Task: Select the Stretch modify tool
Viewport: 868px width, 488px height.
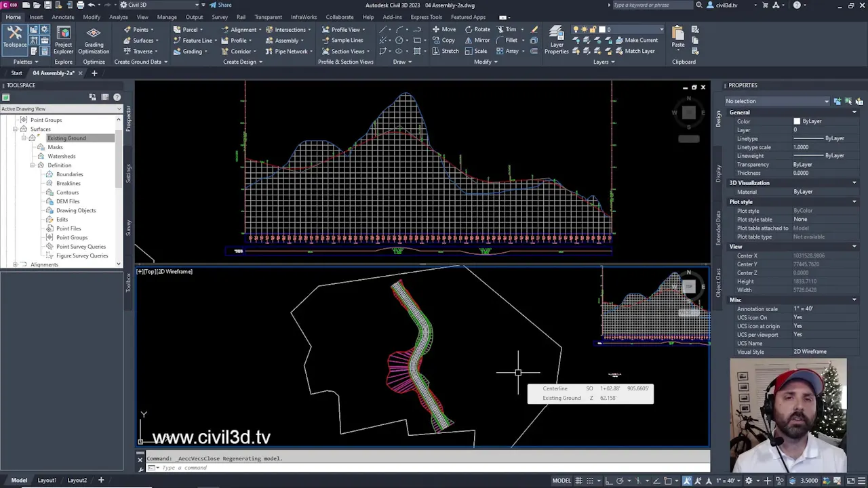Action: tap(445, 51)
